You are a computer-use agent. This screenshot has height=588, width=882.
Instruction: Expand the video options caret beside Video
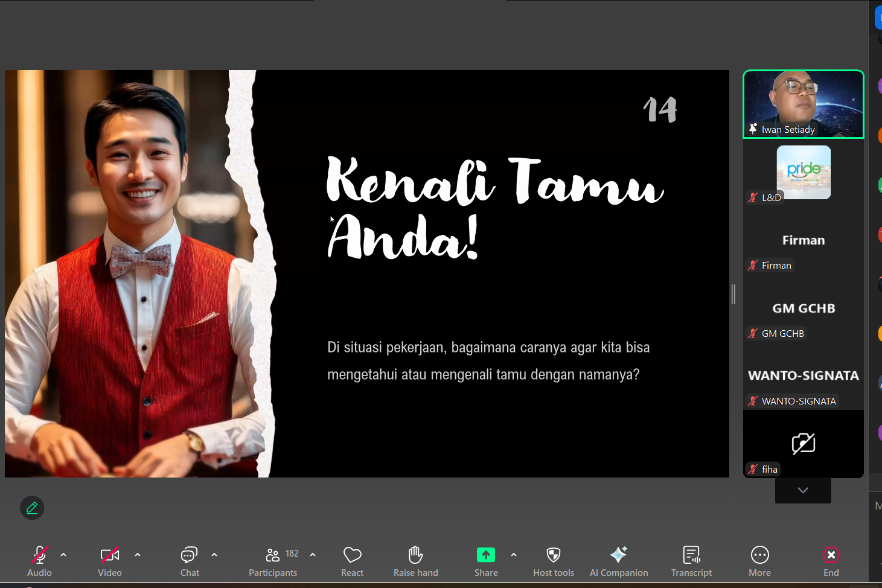[x=138, y=555]
